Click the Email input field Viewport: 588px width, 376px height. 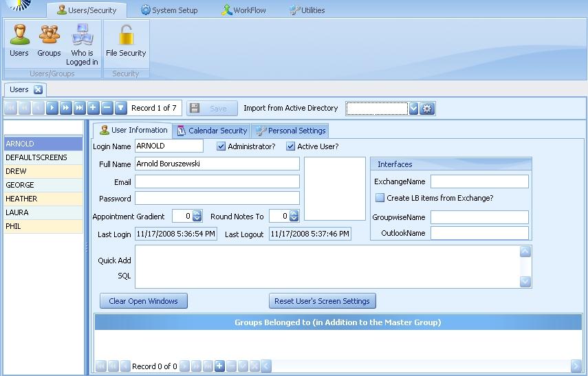217,181
